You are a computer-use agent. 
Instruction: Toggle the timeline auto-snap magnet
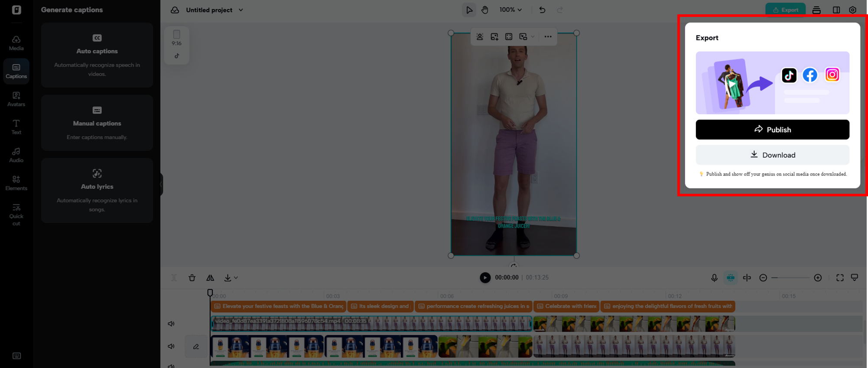pyautogui.click(x=731, y=278)
